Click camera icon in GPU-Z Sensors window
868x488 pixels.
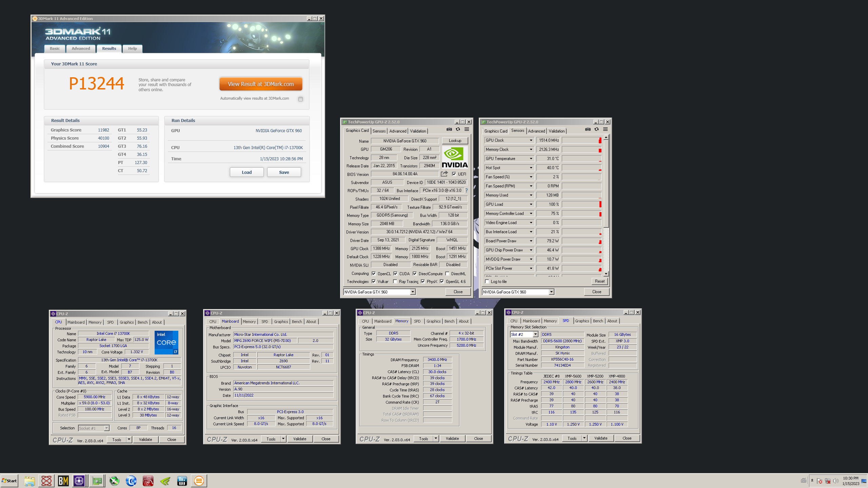tap(588, 129)
